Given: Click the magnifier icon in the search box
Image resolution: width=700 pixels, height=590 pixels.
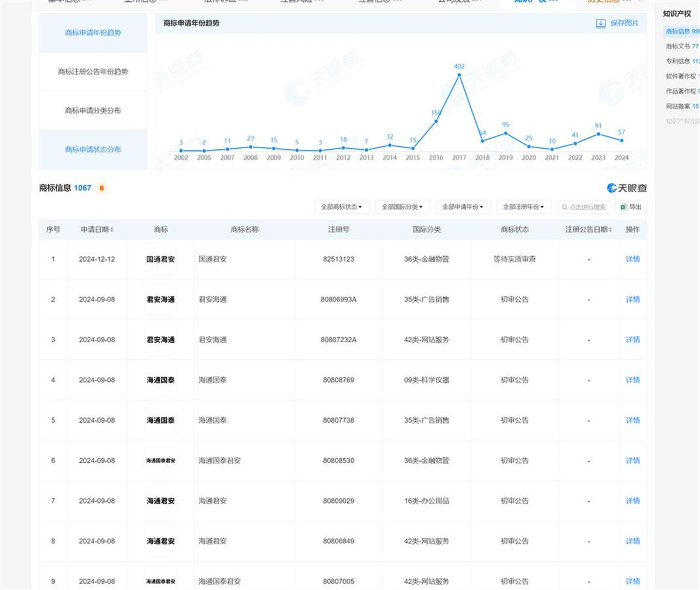Looking at the screenshot, I should click(x=564, y=207).
